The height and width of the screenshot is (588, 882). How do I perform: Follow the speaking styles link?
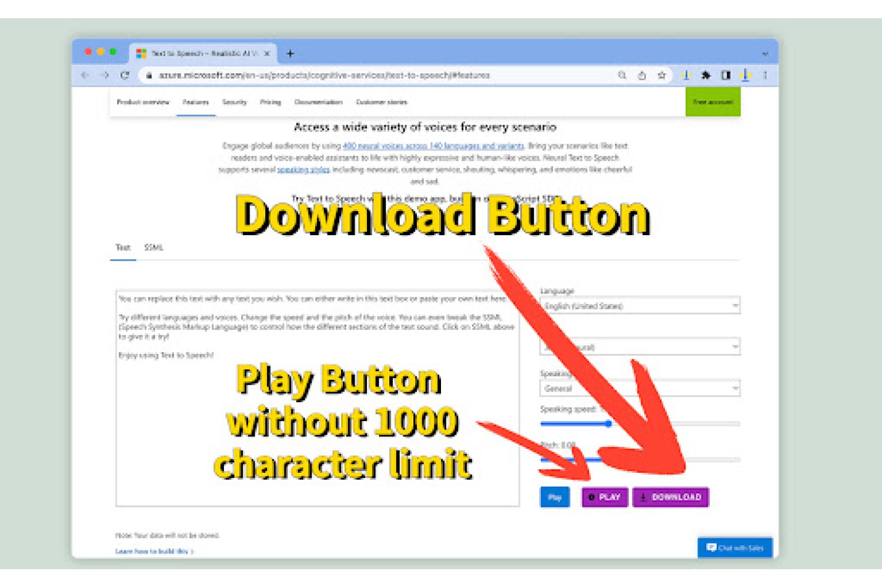click(303, 170)
